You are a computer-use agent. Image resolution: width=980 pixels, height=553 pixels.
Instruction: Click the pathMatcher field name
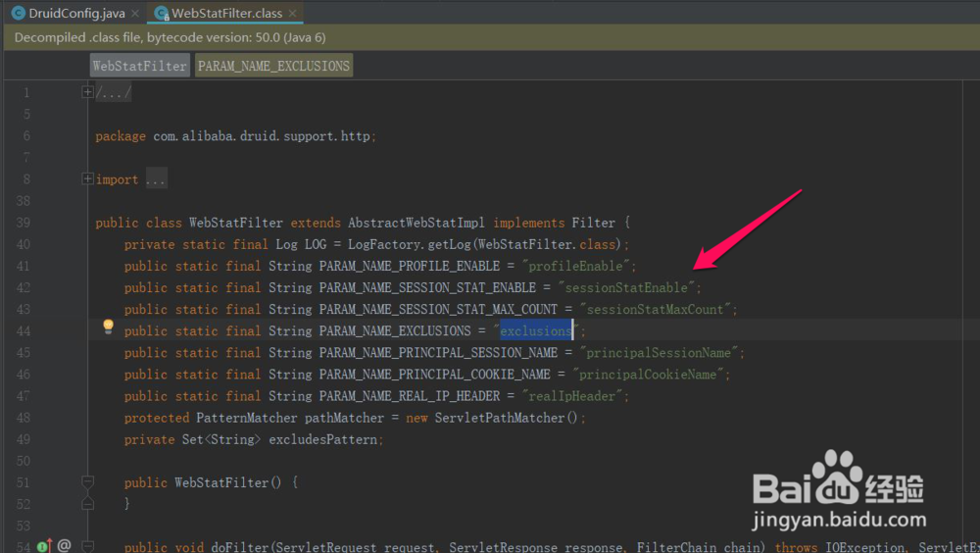pyautogui.click(x=344, y=418)
